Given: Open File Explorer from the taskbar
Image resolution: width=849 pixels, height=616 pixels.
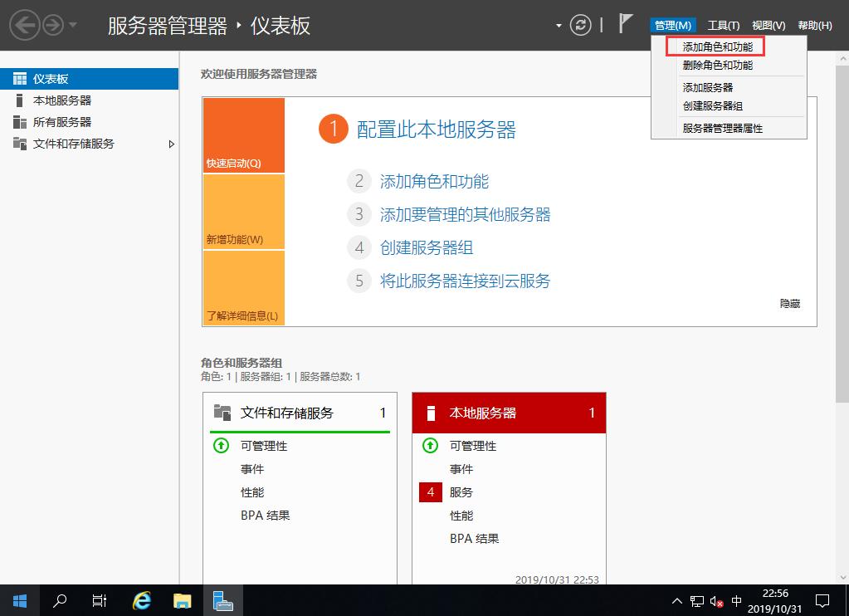Looking at the screenshot, I should click(x=181, y=600).
